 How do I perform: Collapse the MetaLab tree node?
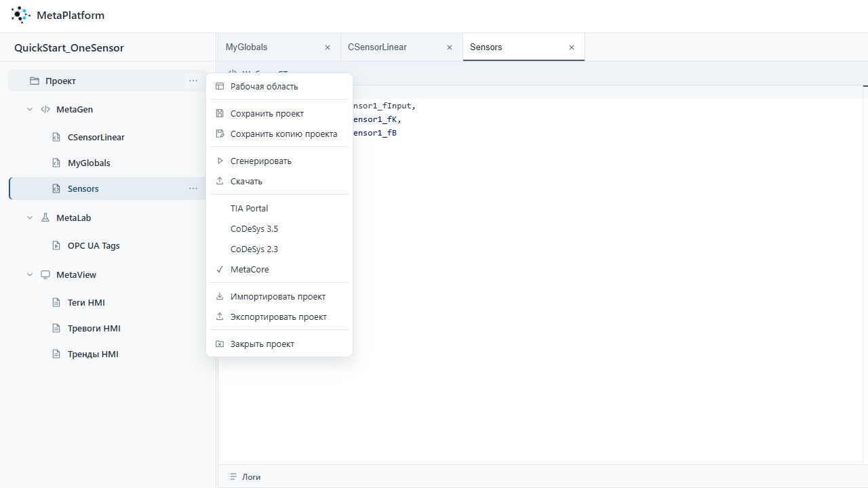[x=30, y=218]
